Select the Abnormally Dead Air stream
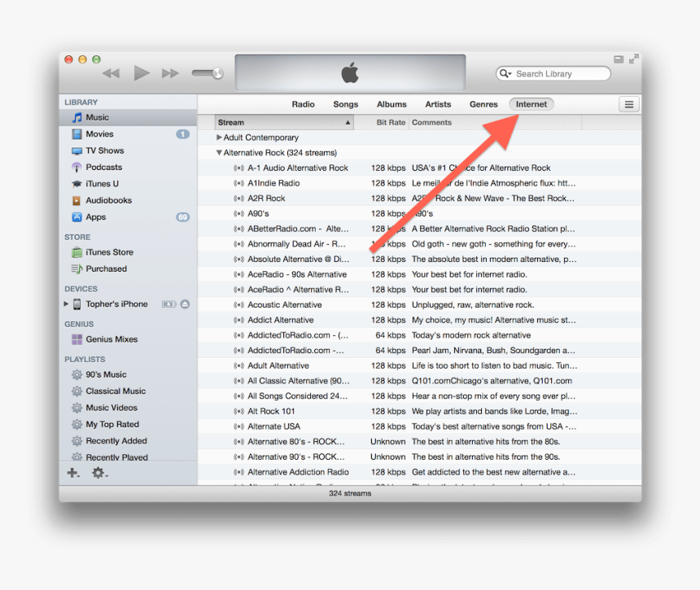 click(420, 243)
